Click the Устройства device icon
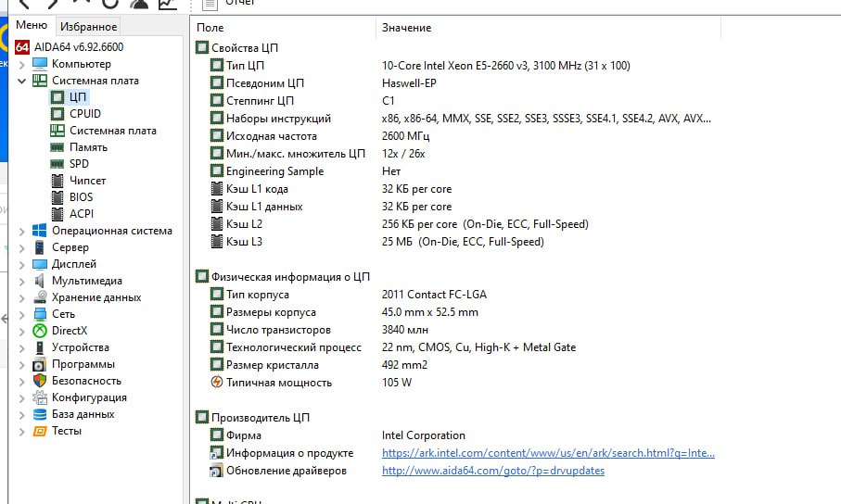The image size is (841, 504). tap(40, 347)
